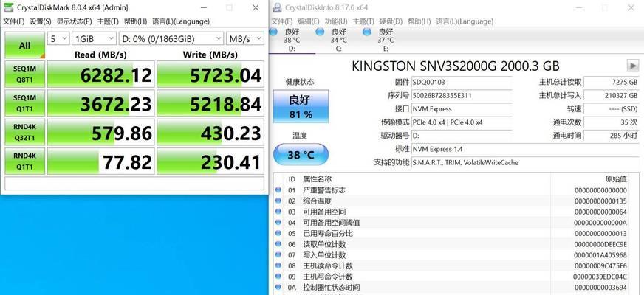The height and width of the screenshot is (295, 644).
Task: Click RND4K Q1T1 read result 77.82
Action: [101, 162]
